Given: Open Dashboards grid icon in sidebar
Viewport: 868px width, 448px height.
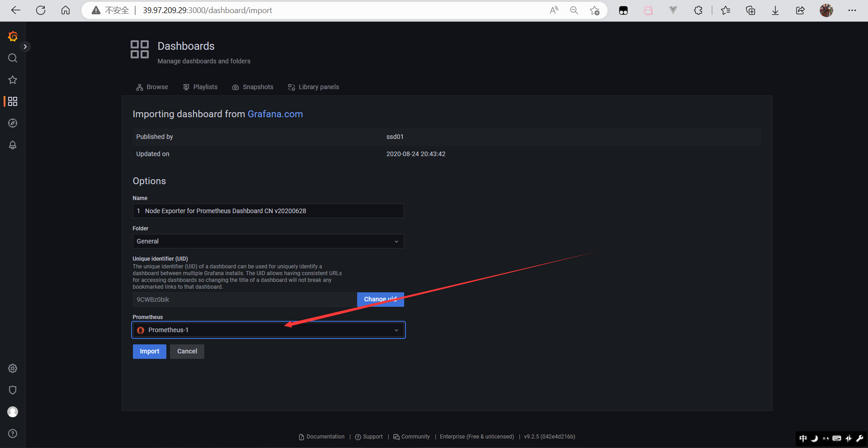Looking at the screenshot, I should 13,101.
